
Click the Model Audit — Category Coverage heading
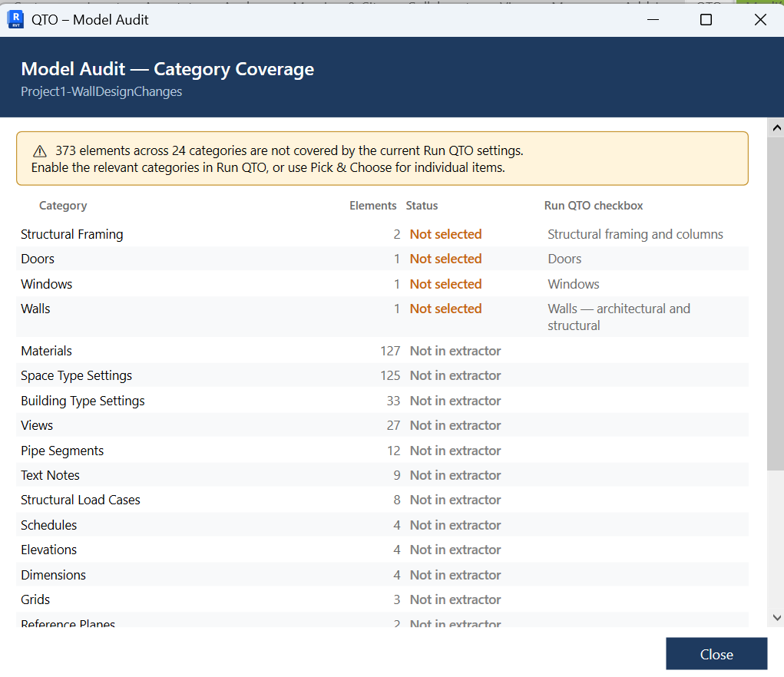pos(167,69)
